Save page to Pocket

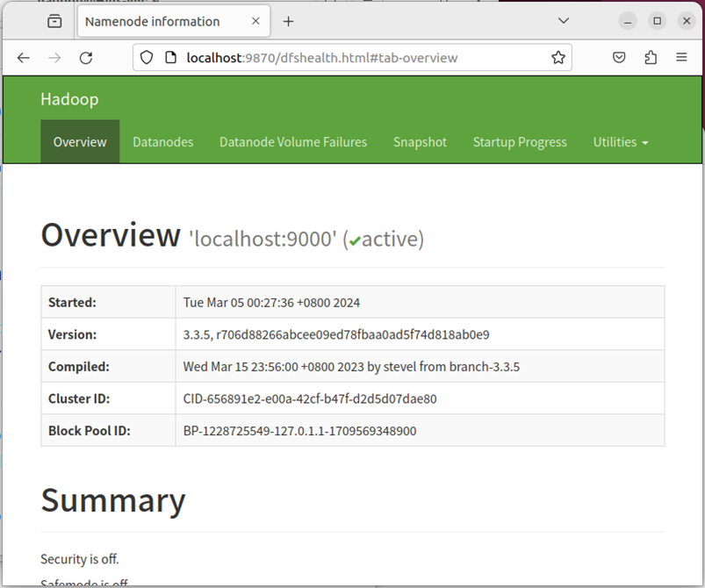(x=619, y=58)
